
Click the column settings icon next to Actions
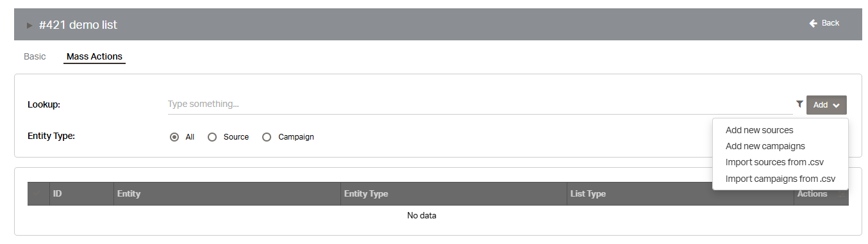pos(840,193)
